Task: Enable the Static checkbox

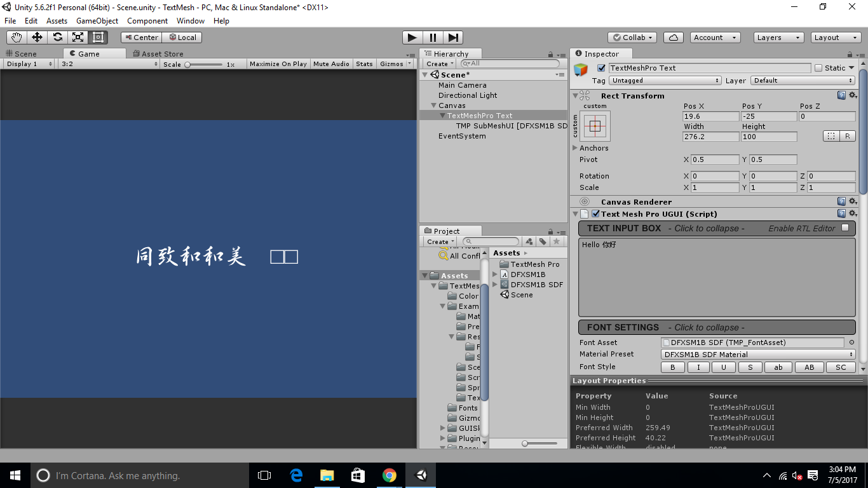Action: (x=818, y=68)
